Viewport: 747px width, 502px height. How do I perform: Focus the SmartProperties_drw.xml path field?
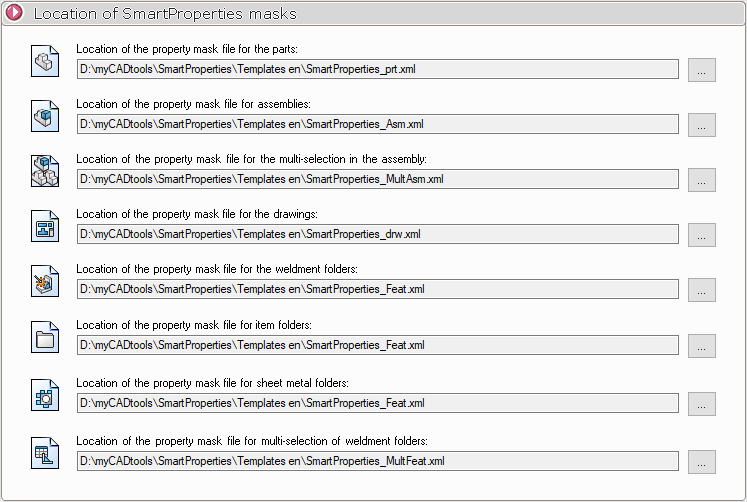click(378, 234)
